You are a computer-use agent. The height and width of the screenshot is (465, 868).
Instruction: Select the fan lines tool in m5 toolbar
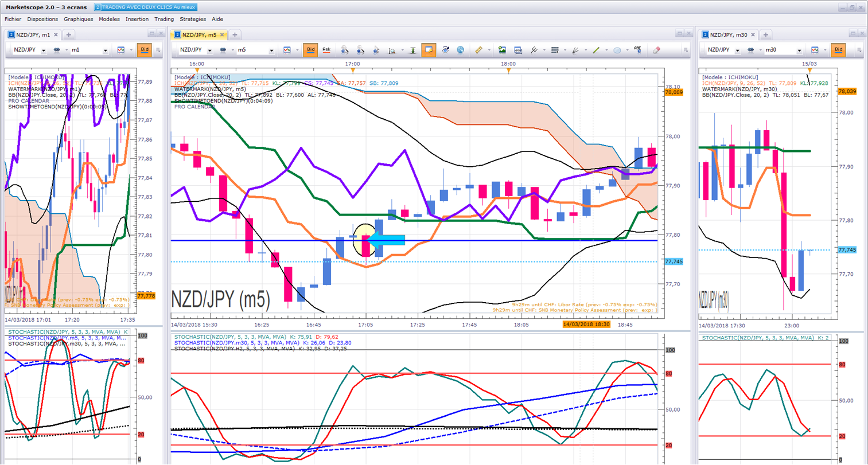pyautogui.click(x=575, y=50)
